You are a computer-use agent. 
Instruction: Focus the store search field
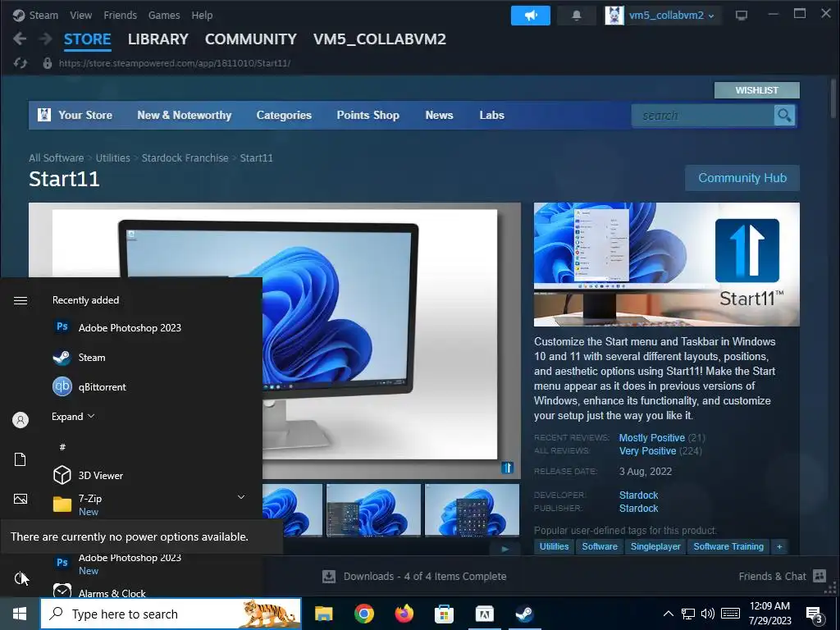[x=703, y=115]
